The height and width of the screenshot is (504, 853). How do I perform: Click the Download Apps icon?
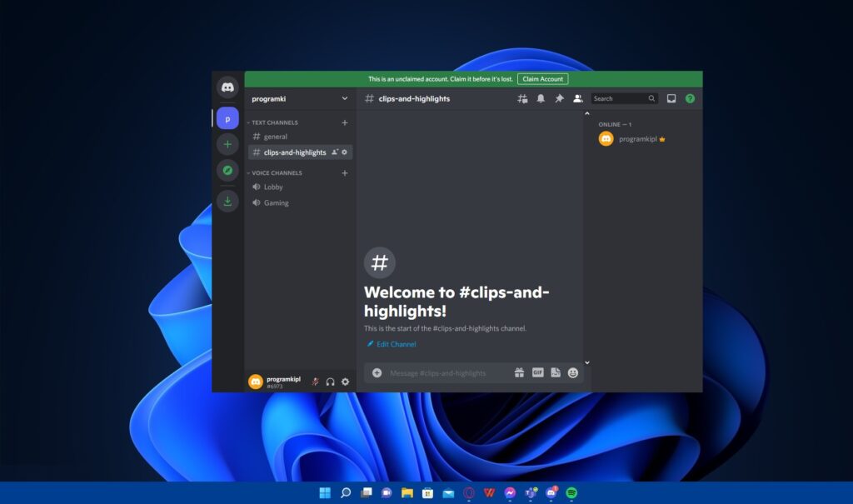point(227,202)
